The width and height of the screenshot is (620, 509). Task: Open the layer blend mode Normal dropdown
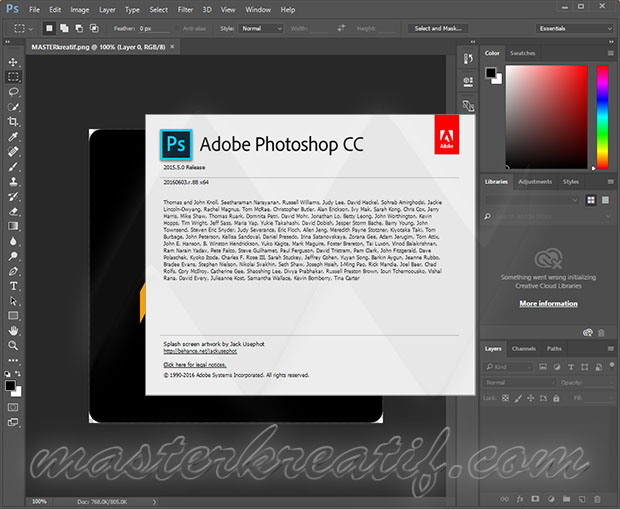pyautogui.click(x=519, y=382)
